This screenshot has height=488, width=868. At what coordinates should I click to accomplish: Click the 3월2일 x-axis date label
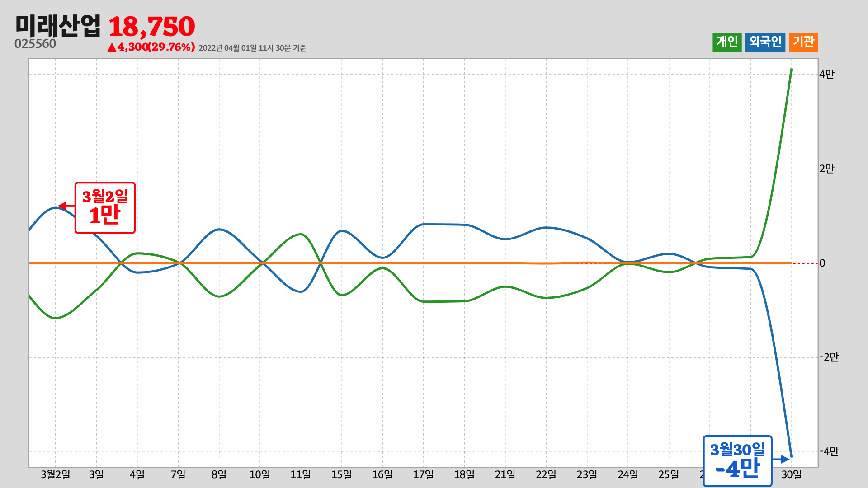tap(56, 474)
